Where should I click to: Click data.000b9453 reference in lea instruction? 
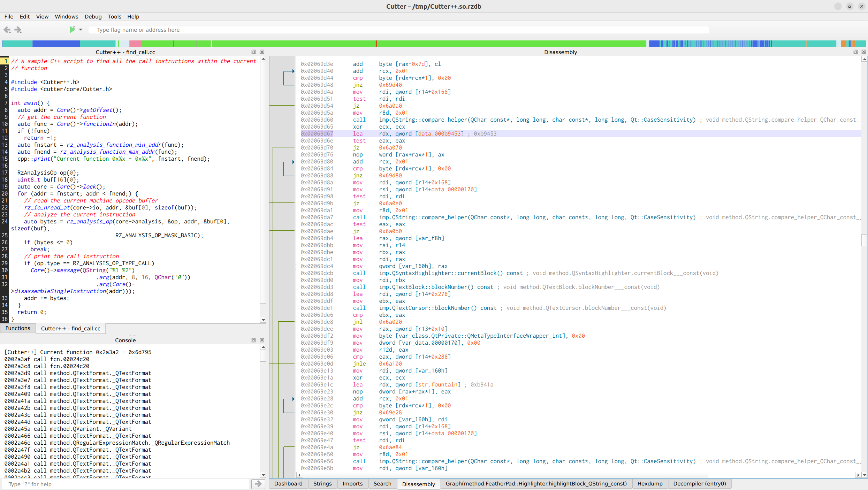[439, 134]
